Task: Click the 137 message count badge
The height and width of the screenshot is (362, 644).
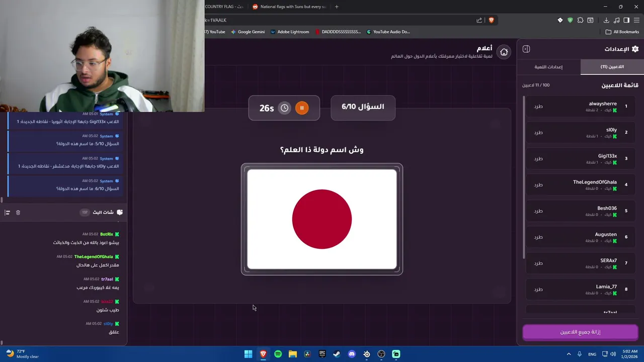Action: [x=85, y=212]
